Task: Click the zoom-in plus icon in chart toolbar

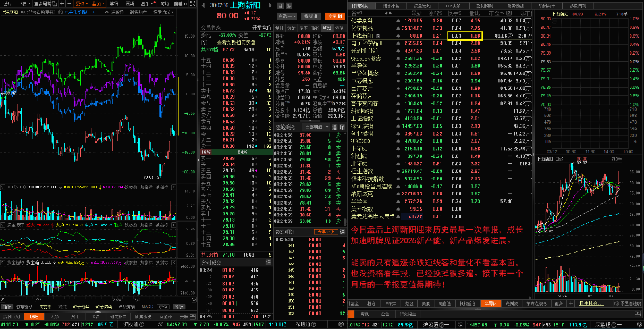Action: (62, 4)
